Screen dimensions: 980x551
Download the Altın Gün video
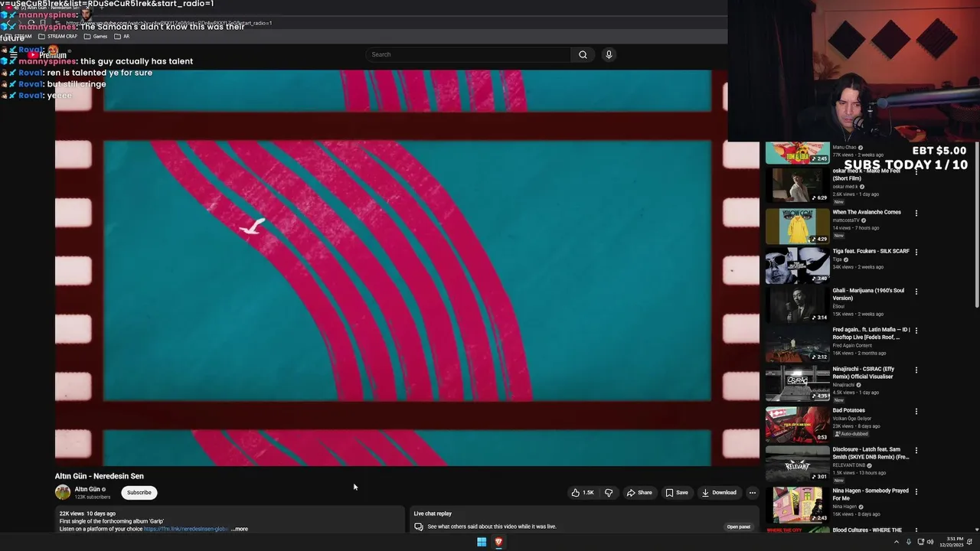tap(719, 493)
